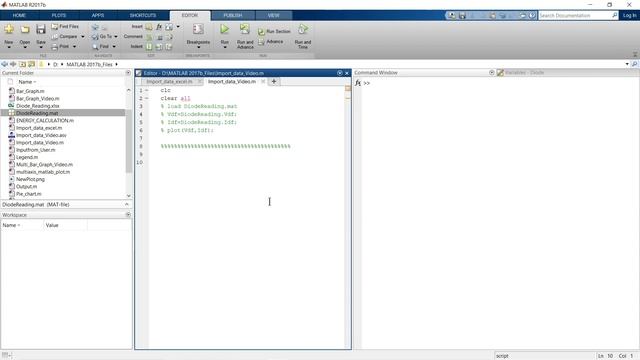Click the folder forward navigation arrow
Image resolution: width=640 pixels, height=360 pixels.
pos(13,64)
